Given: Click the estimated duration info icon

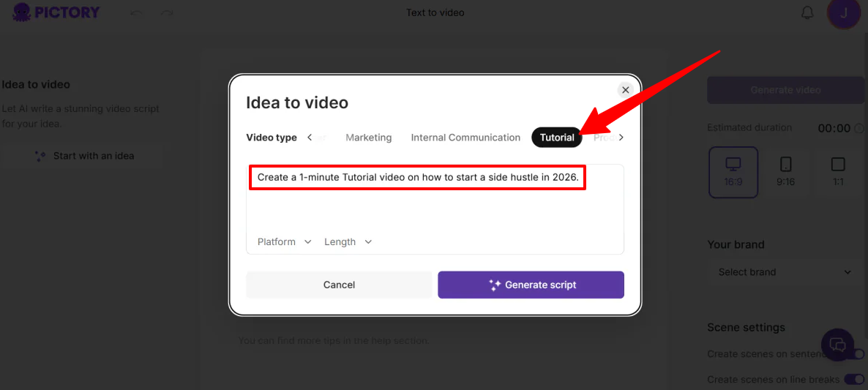Looking at the screenshot, I should 860,128.
